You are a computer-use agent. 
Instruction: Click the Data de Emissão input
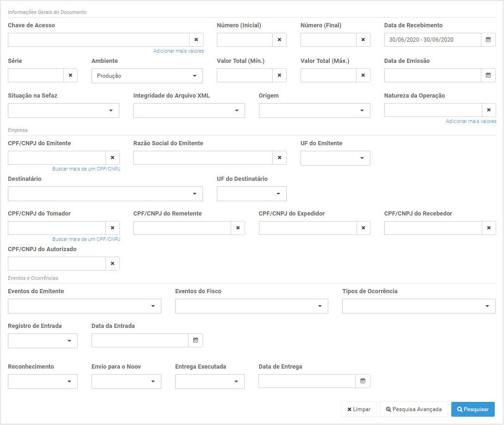[x=433, y=75]
